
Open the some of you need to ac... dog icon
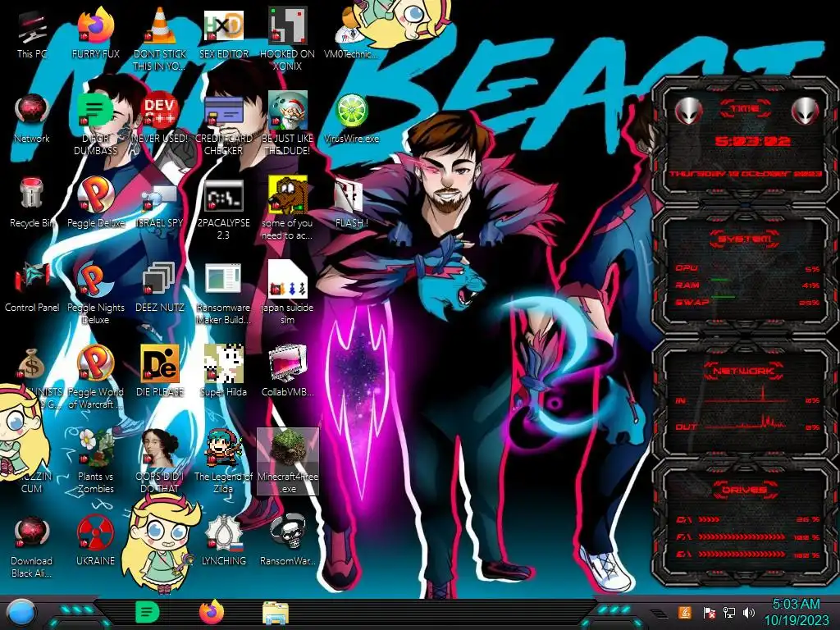[x=287, y=209]
